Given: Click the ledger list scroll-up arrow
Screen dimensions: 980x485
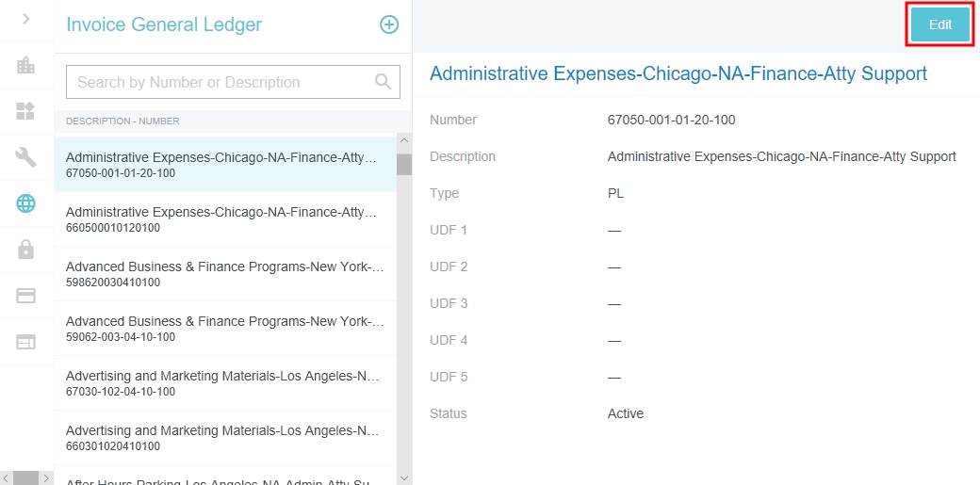Looking at the screenshot, I should pyautogui.click(x=404, y=143).
